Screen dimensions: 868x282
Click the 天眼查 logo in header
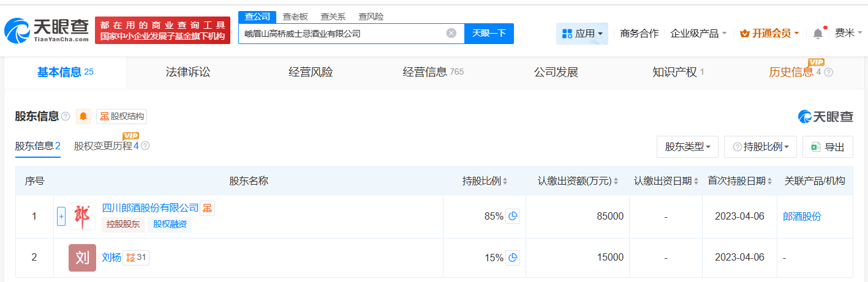click(47, 31)
